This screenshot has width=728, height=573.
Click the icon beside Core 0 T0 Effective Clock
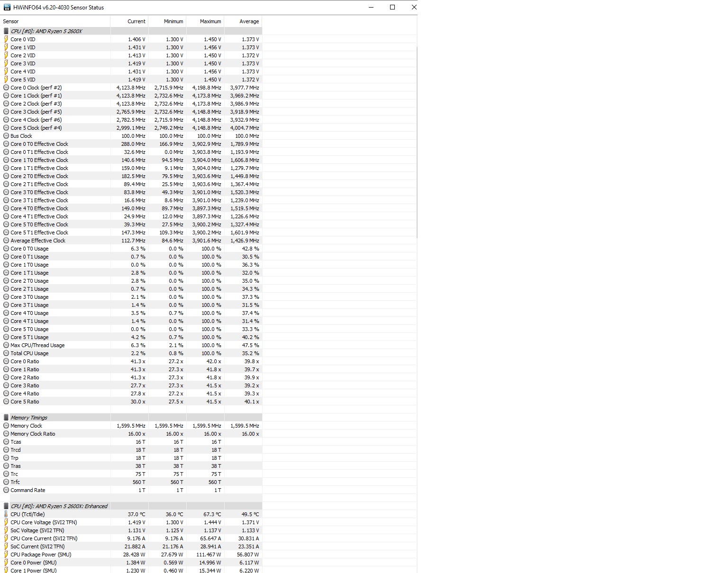[x=6, y=144]
